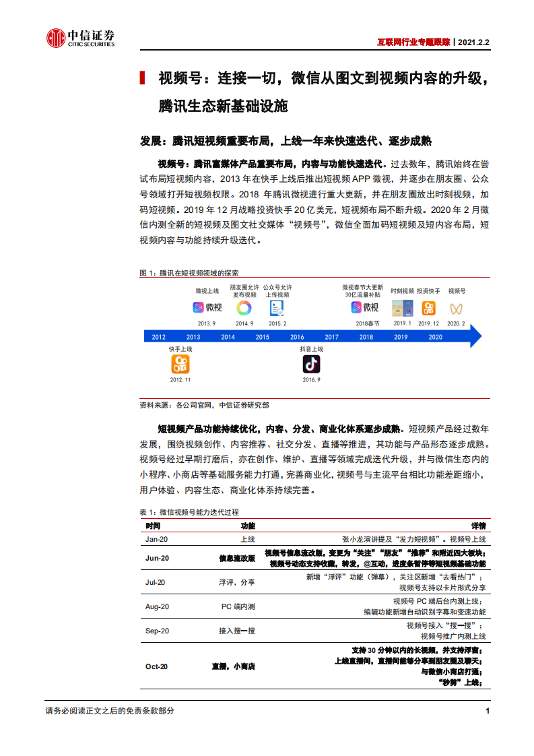Click source note 资料来源：各公司官网，中信证券研究部

pos(204,405)
